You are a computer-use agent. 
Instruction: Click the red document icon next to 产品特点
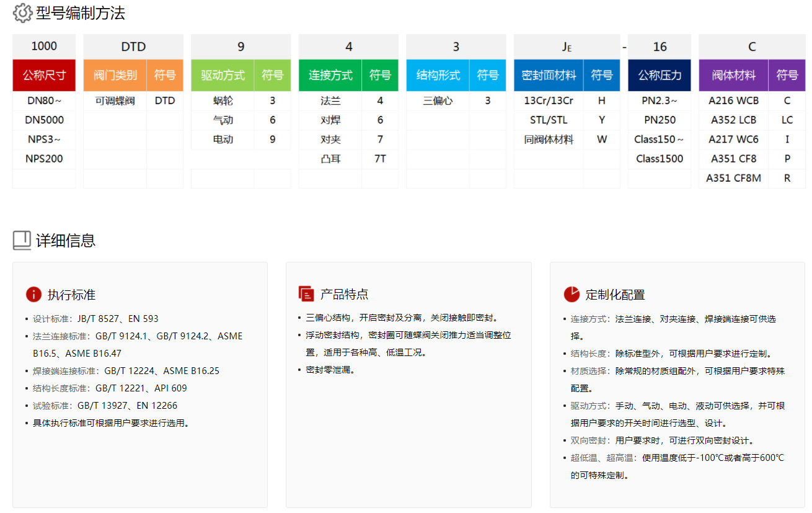pos(306,294)
